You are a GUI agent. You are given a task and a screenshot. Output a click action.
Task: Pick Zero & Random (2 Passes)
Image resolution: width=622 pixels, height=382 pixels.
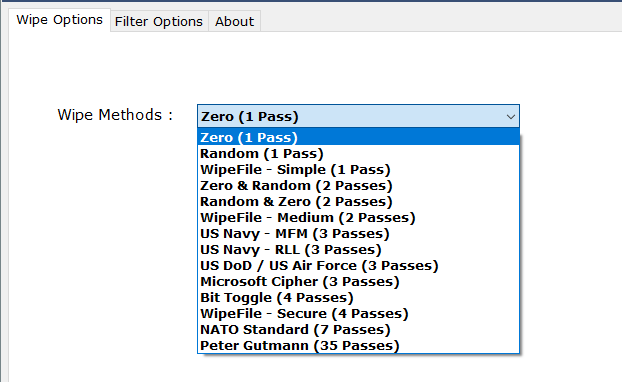358,186
